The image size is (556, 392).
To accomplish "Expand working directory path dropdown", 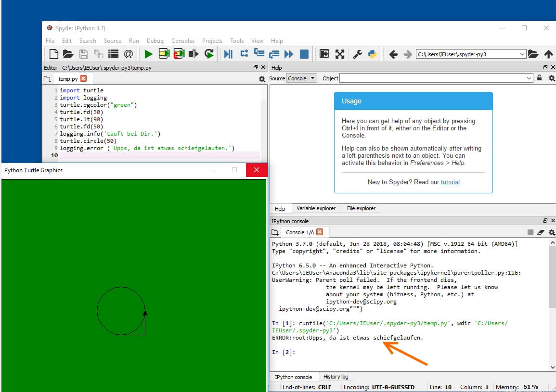I will pyautogui.click(x=522, y=54).
